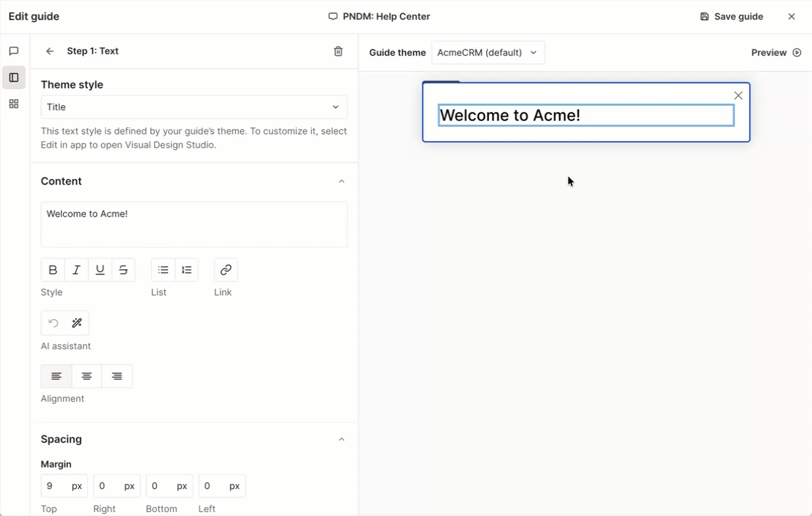Preview the guide
This screenshot has width=812, height=516.
pos(776,53)
